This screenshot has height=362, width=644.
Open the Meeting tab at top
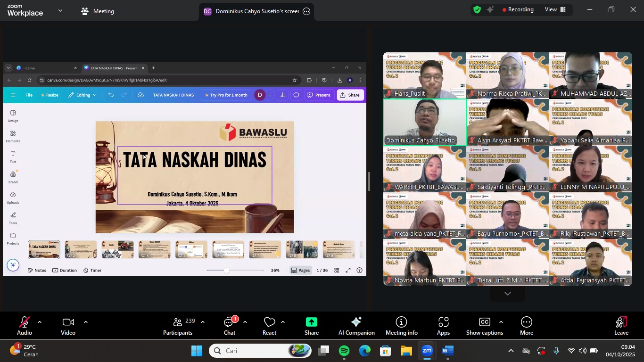coord(98,11)
